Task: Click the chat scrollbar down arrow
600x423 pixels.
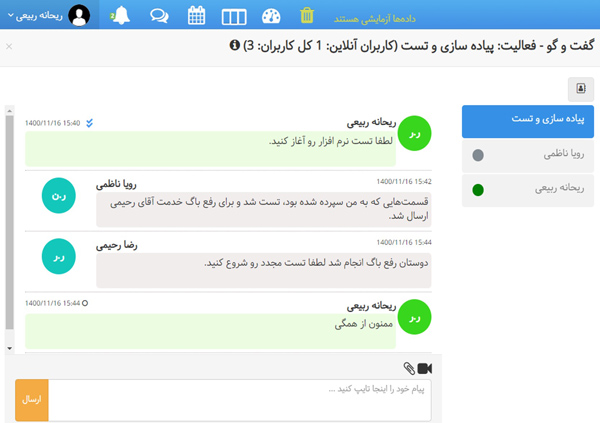Action: (x=10, y=348)
